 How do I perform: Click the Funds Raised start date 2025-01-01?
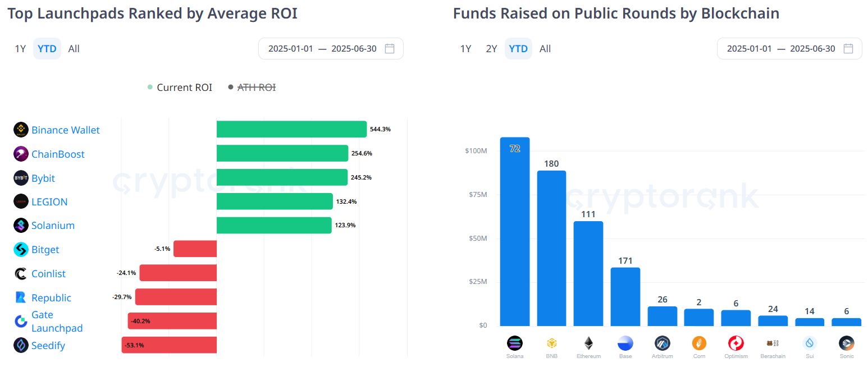[x=750, y=49]
